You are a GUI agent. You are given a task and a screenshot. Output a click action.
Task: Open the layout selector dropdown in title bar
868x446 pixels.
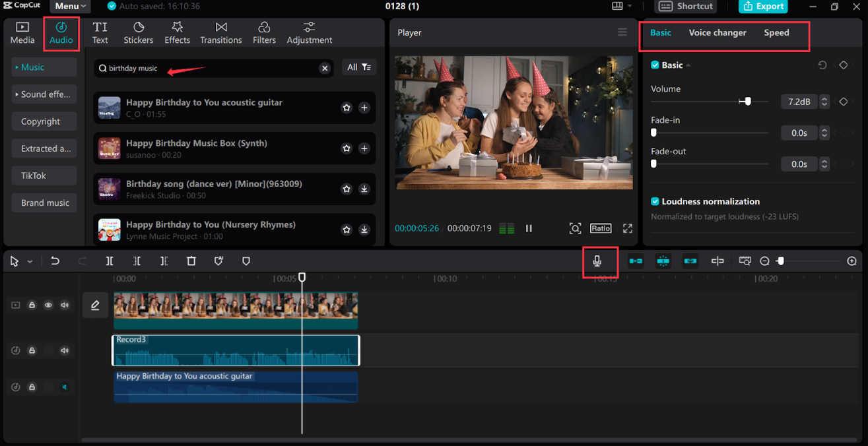622,6
